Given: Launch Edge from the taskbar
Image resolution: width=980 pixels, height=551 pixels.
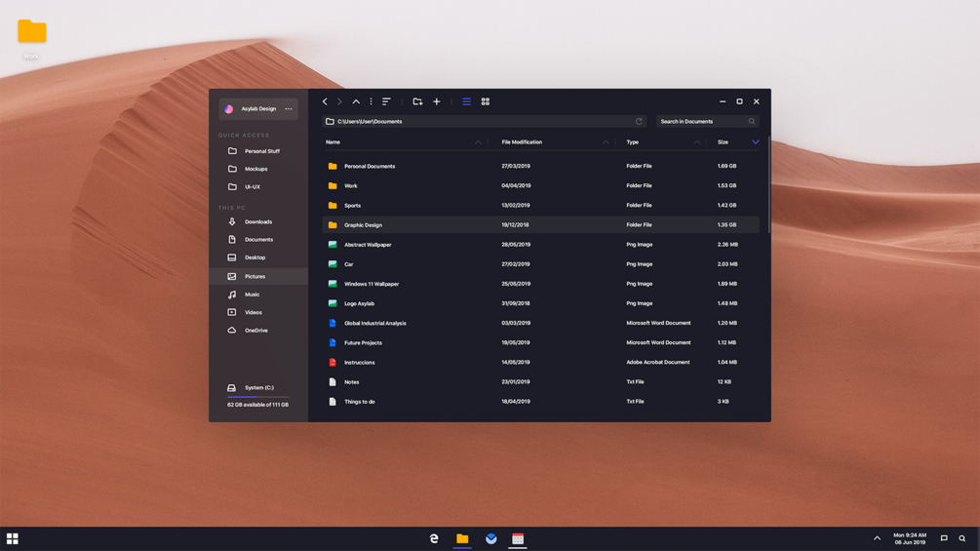Looking at the screenshot, I should 434,538.
